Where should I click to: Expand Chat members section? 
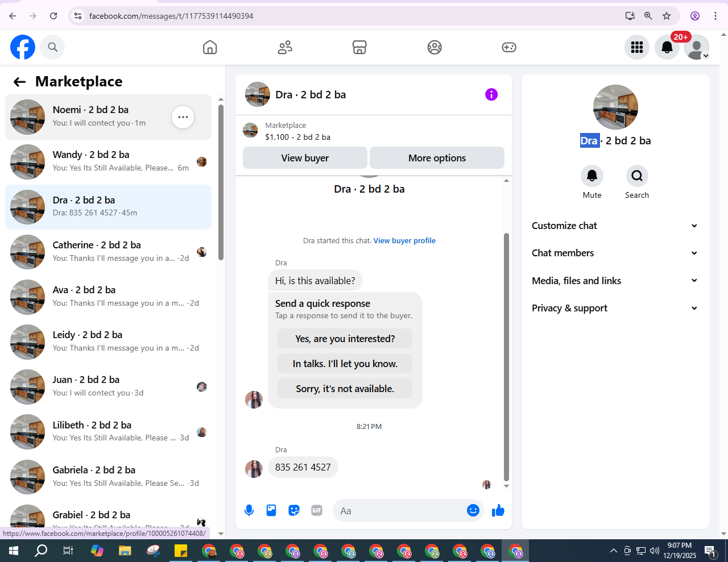click(x=615, y=253)
